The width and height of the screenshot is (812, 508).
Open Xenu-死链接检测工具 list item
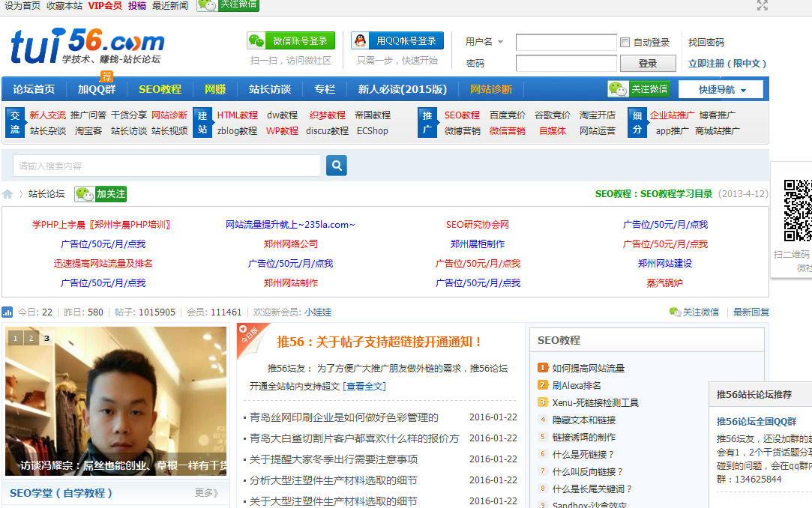tap(595, 402)
